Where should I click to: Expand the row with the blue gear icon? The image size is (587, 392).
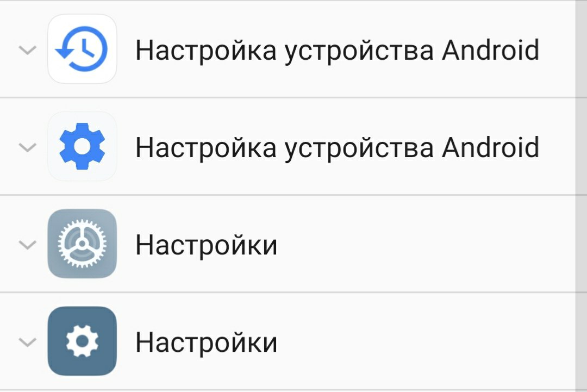click(x=28, y=147)
